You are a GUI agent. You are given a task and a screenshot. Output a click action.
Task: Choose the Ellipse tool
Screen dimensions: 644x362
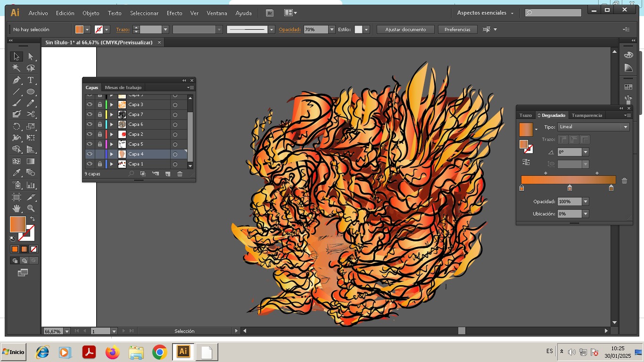coord(31,92)
